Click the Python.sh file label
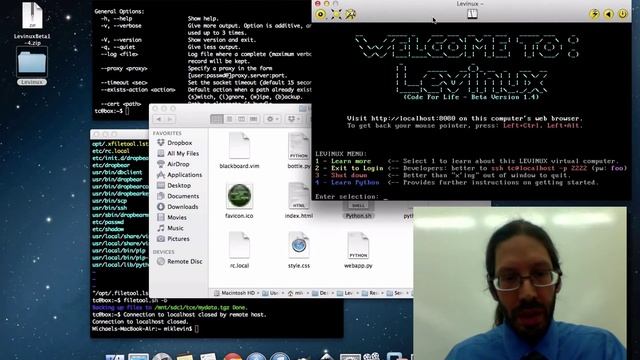This screenshot has height=360, width=640. click(x=358, y=216)
